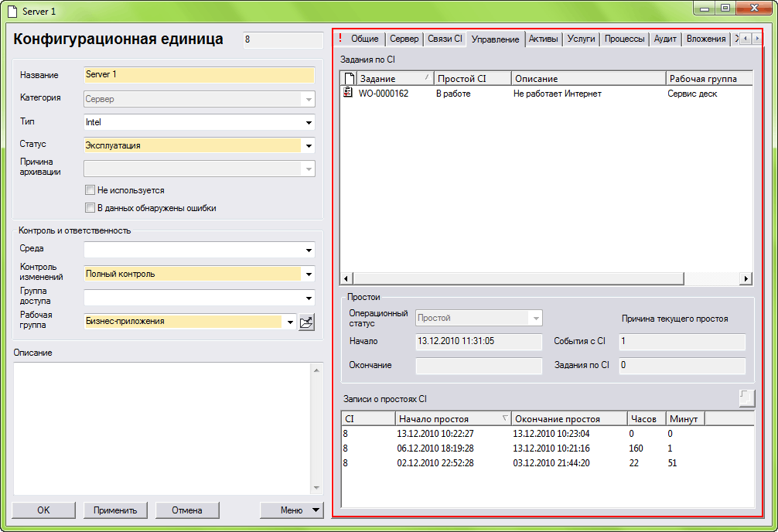
Task: Open the Причина архивации dropdown
Action: click(309, 169)
